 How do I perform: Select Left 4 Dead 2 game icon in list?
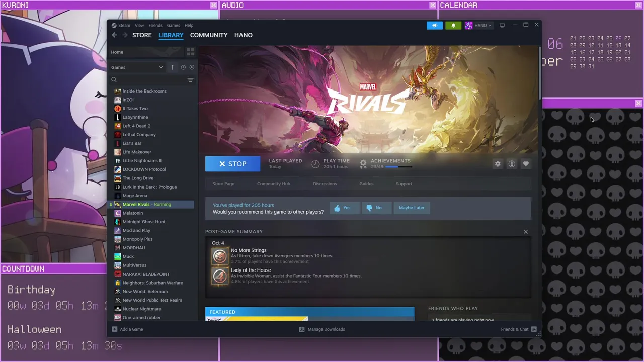coord(118,126)
